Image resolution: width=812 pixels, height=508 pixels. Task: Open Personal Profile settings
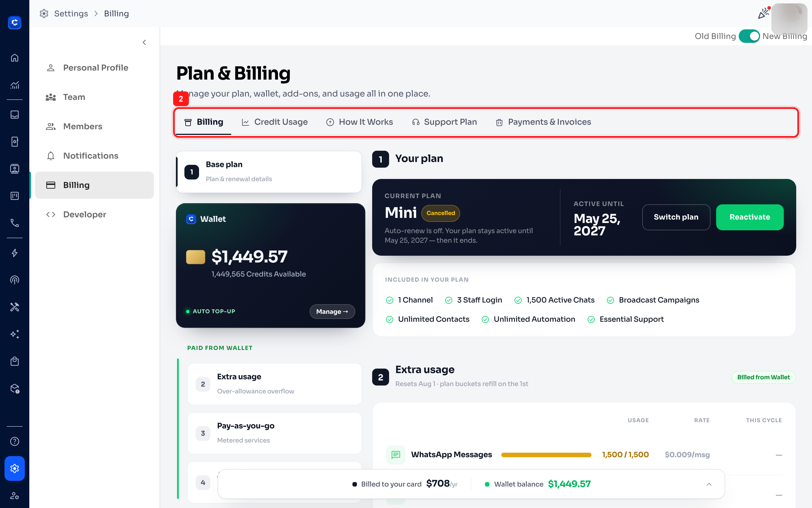[94, 67]
